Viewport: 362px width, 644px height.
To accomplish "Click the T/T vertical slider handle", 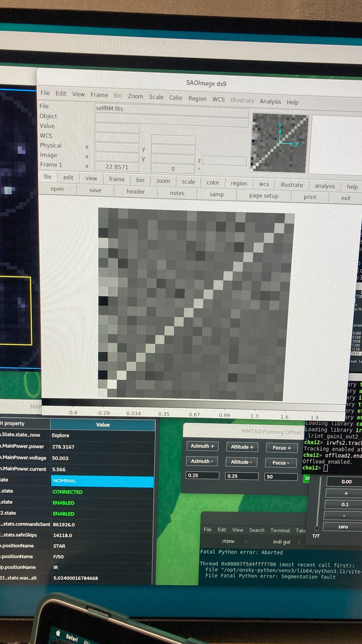I will pos(317,528).
